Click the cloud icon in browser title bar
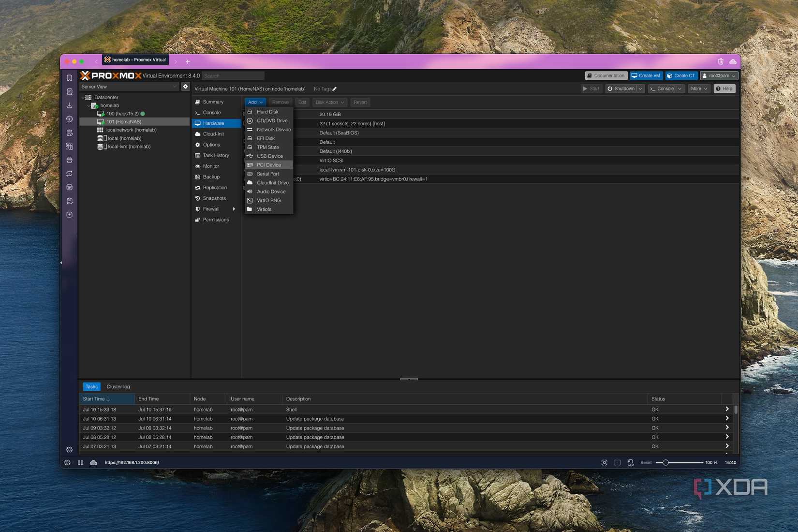The width and height of the screenshot is (798, 532). coord(733,61)
